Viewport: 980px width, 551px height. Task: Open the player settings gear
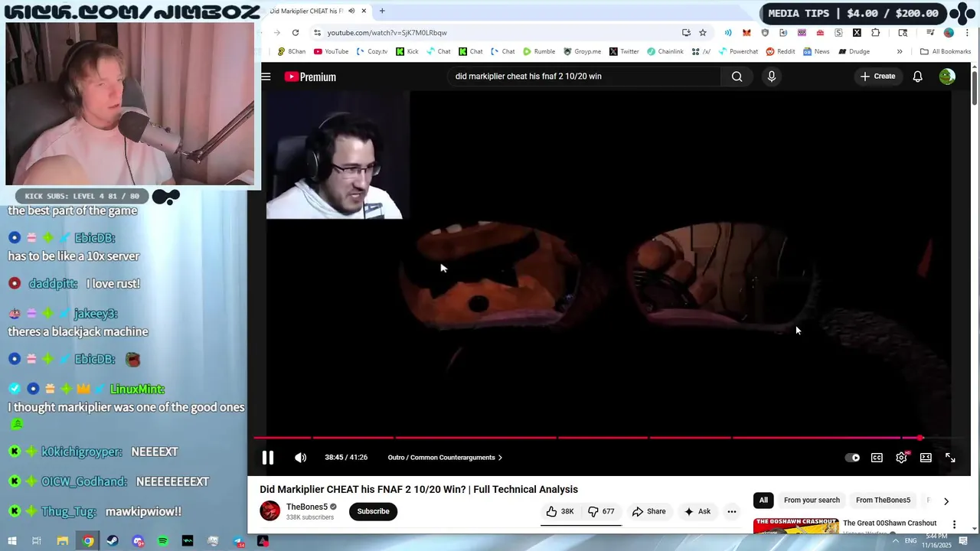click(x=901, y=458)
